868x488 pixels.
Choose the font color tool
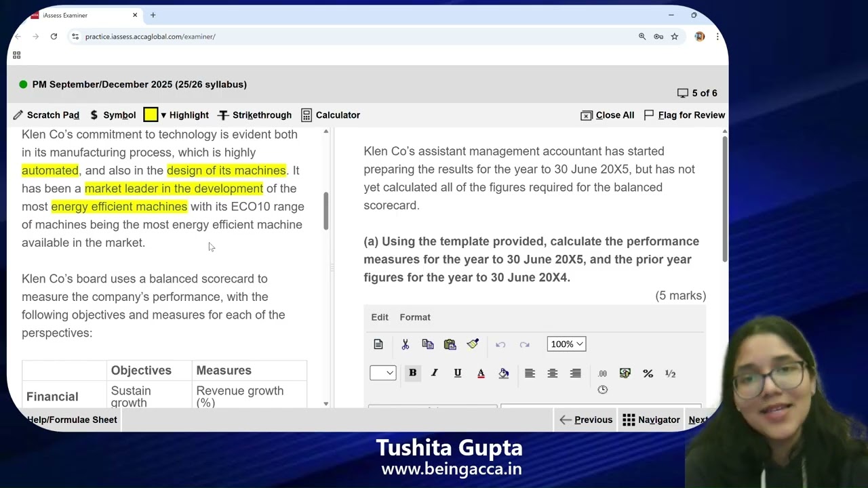pyautogui.click(x=481, y=373)
